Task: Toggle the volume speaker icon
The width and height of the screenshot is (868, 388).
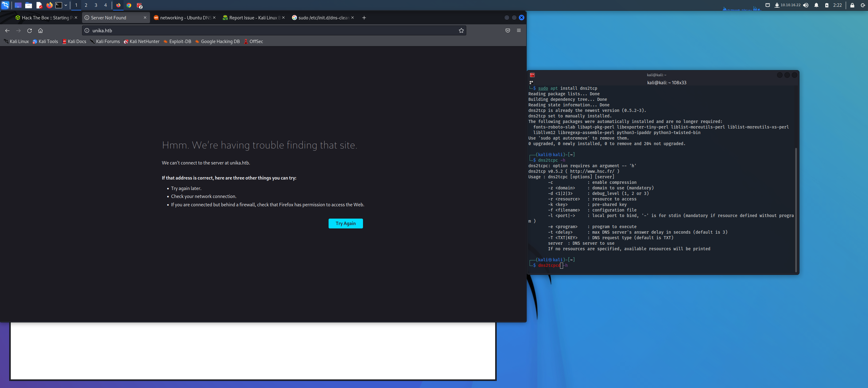Action: [805, 5]
